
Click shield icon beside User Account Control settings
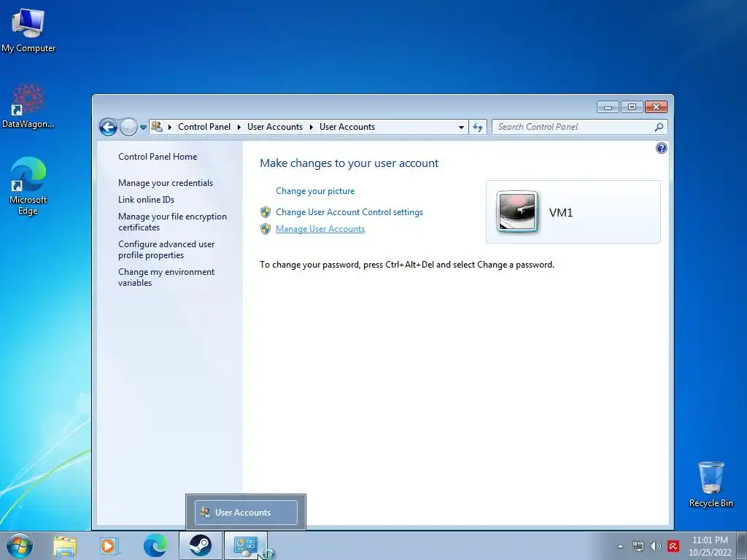(266, 212)
